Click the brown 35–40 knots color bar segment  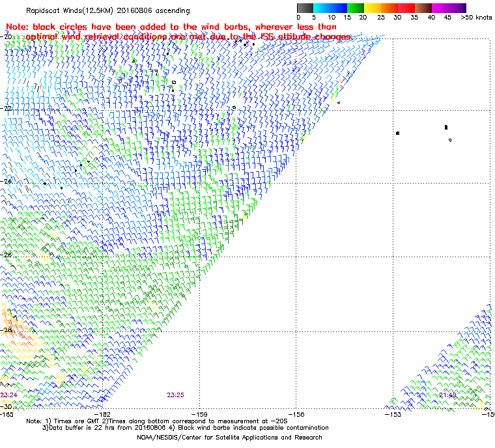tap(423, 8)
